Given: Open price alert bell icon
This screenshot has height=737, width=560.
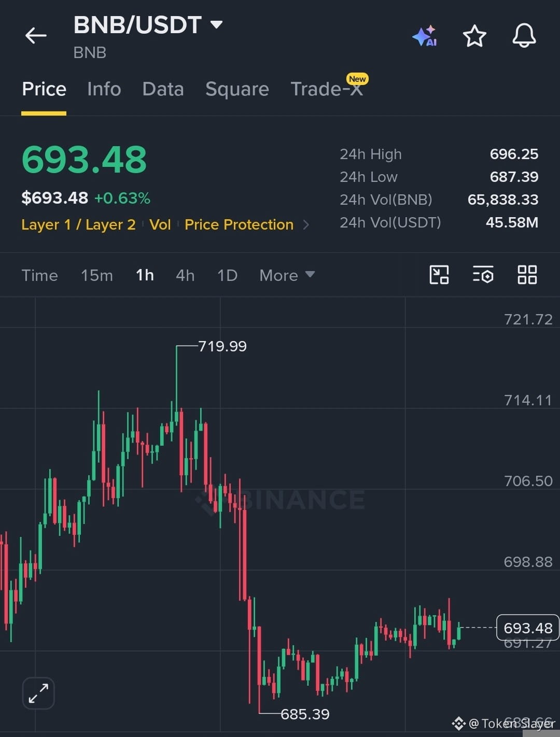Looking at the screenshot, I should pyautogui.click(x=524, y=36).
